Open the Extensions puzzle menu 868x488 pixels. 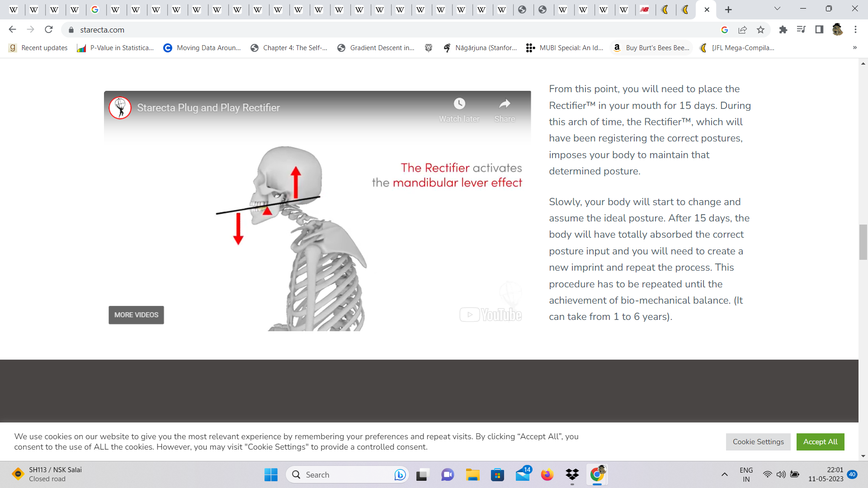[x=783, y=30]
